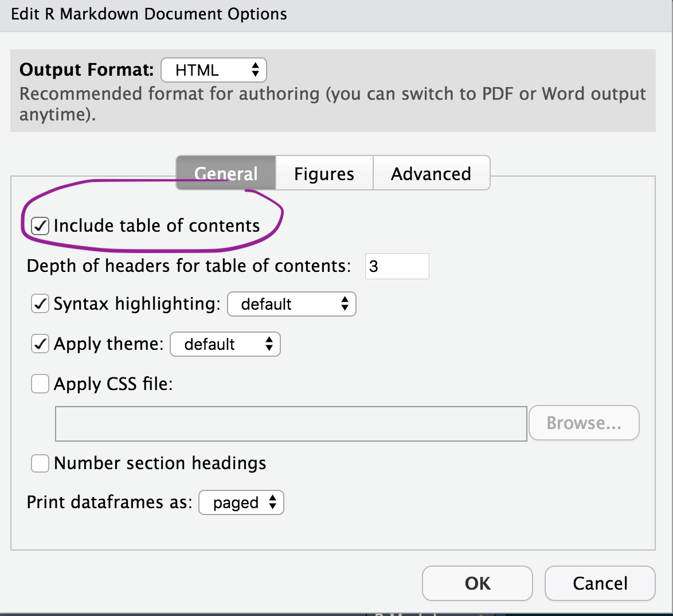Change the Apply theme dropdown
Image resolution: width=673 pixels, height=616 pixels.
click(225, 344)
